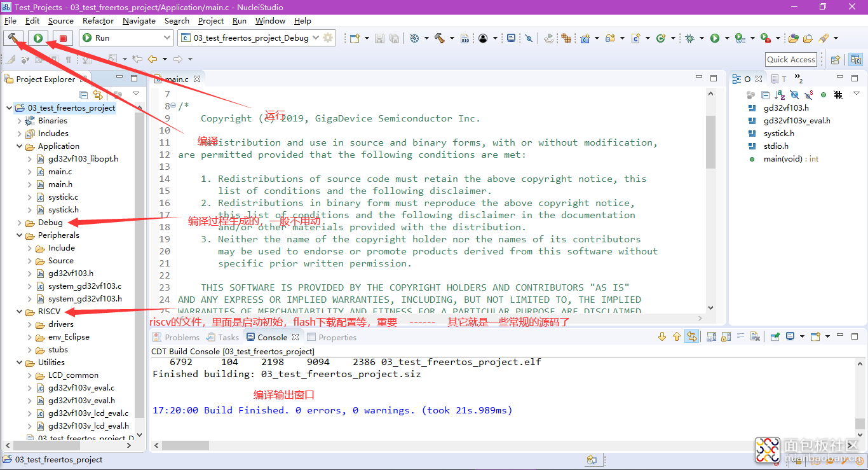Click the build hammer icon in main toolbar
Viewport: 868px width, 470px height.
pos(439,38)
